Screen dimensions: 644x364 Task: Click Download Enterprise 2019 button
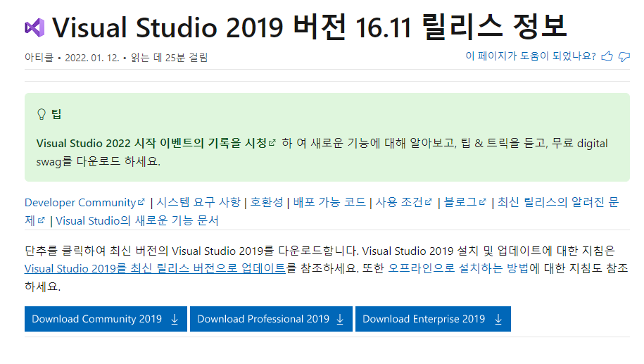(433, 319)
